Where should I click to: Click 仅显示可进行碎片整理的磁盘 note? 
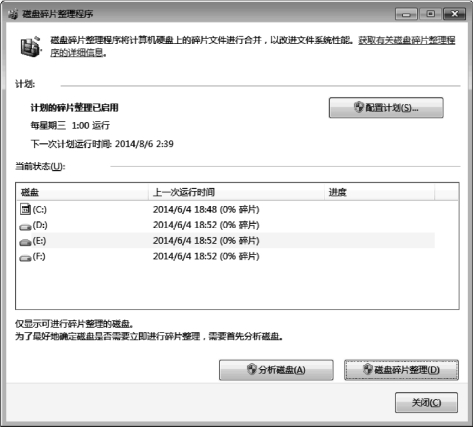pyautogui.click(x=74, y=324)
